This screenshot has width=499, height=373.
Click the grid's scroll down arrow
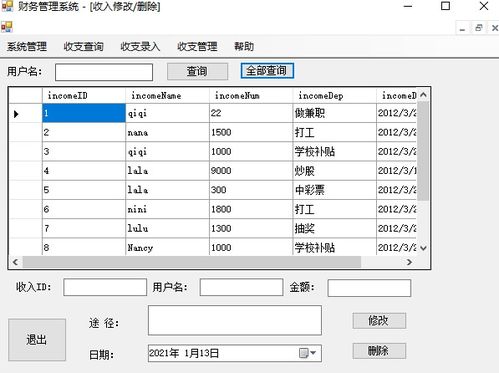pos(423,248)
